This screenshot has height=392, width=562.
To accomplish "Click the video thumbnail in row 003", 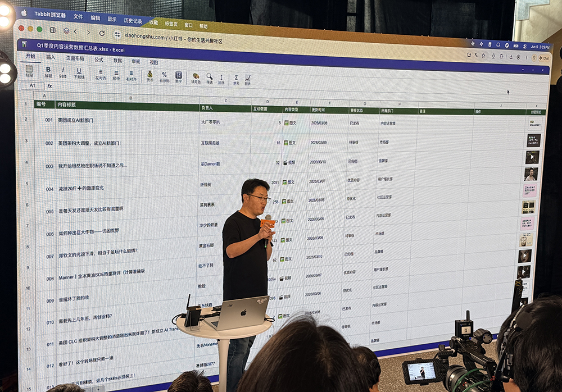I will [532, 157].
